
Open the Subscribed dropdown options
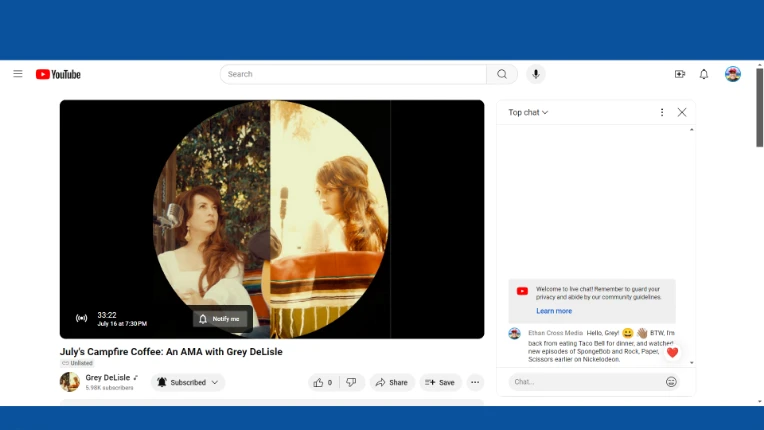[x=188, y=382]
